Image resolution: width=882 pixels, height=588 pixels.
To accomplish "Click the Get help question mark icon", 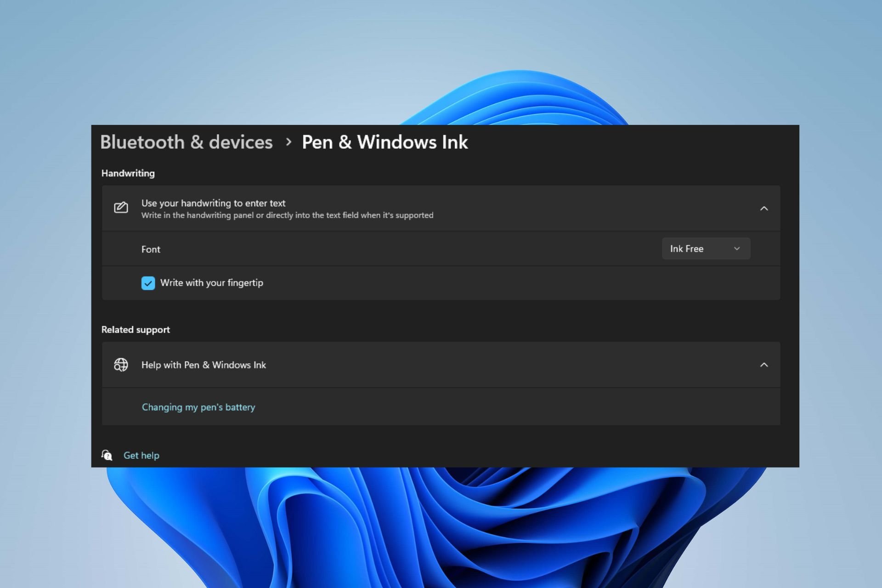I will pos(107,455).
